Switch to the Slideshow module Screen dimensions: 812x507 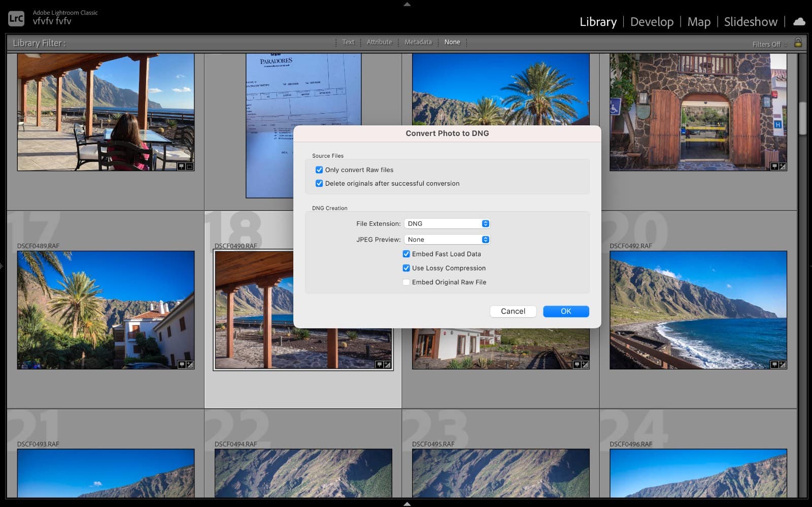[751, 22]
